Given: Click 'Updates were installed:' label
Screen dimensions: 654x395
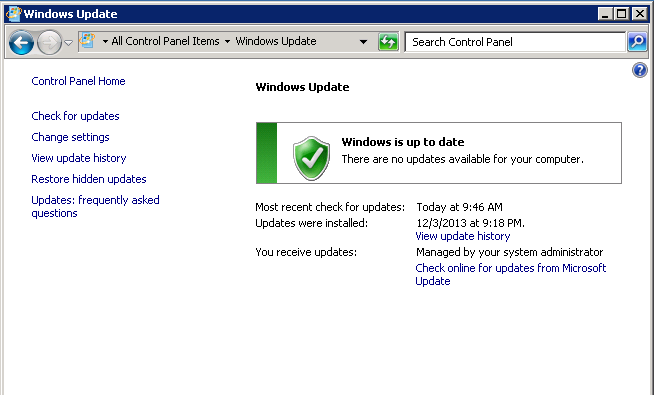Looking at the screenshot, I should tap(312, 223).
